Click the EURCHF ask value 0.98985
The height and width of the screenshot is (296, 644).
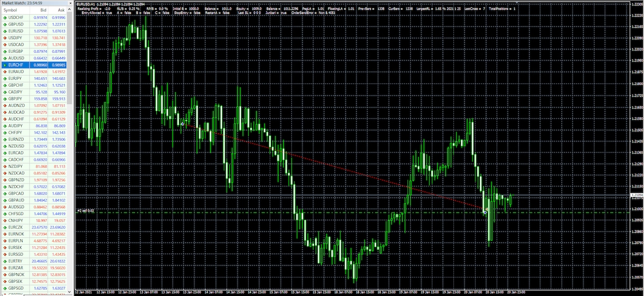pyautogui.click(x=59, y=65)
